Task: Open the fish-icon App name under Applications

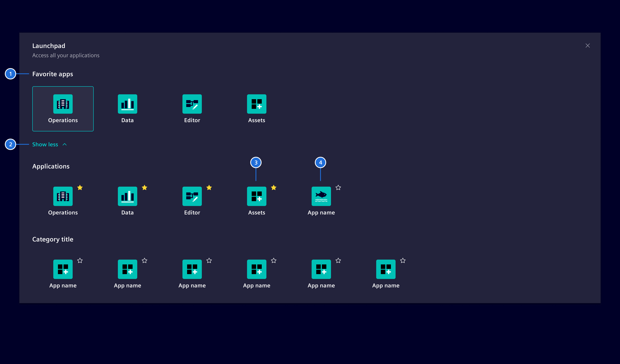Action: point(321,196)
